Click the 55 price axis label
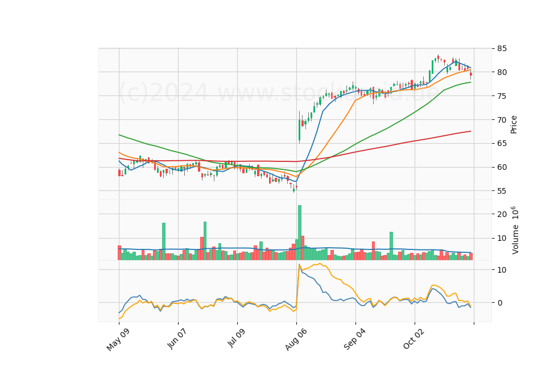Image resolution: width=546 pixels, height=392 pixels. click(502, 191)
